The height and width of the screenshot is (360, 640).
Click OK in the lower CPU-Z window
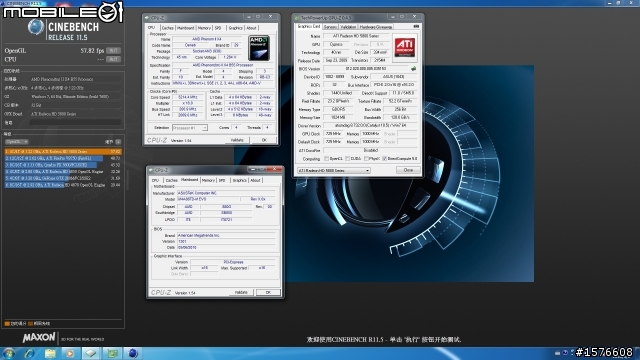point(268,293)
